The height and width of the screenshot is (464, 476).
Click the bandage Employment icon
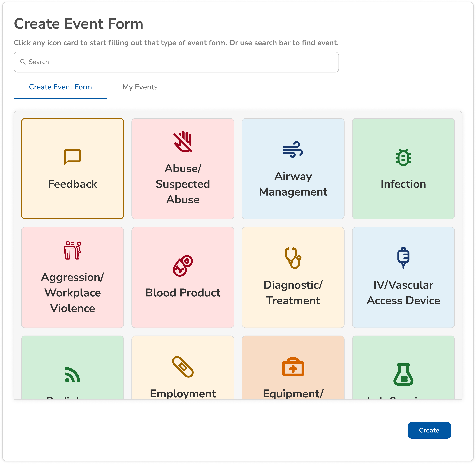(x=183, y=367)
